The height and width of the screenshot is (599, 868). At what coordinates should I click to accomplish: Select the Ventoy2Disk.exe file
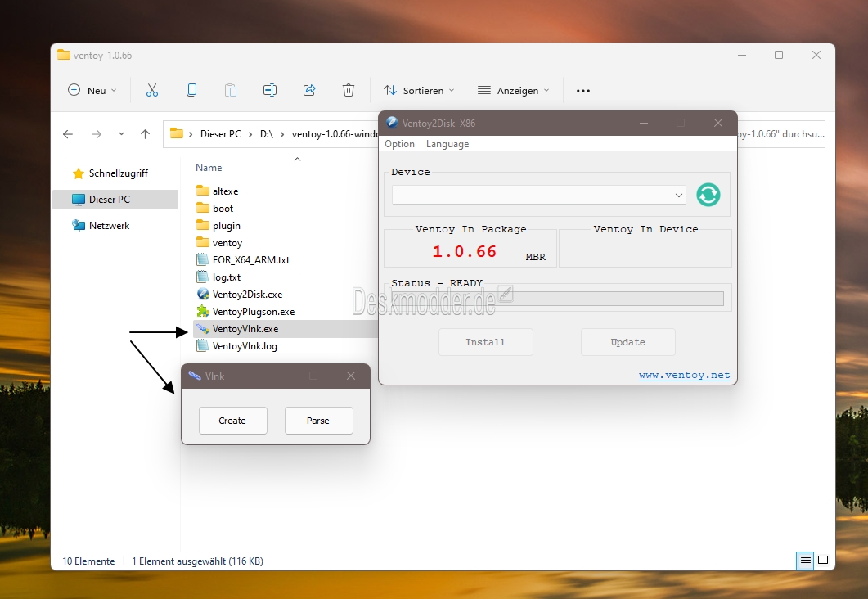coord(247,295)
